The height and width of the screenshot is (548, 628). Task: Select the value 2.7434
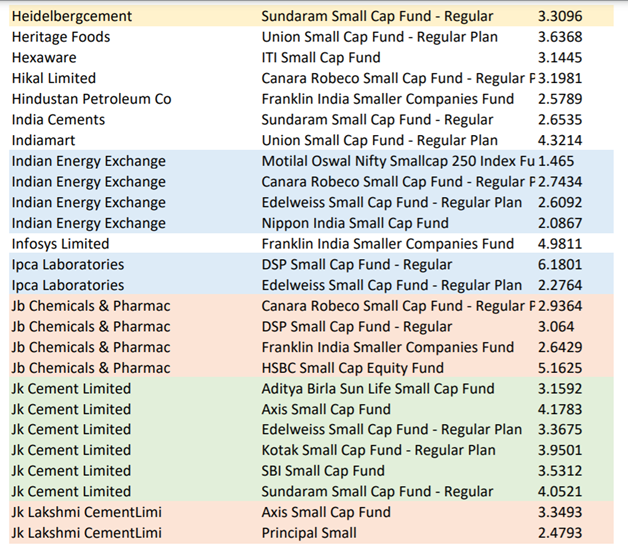560,182
